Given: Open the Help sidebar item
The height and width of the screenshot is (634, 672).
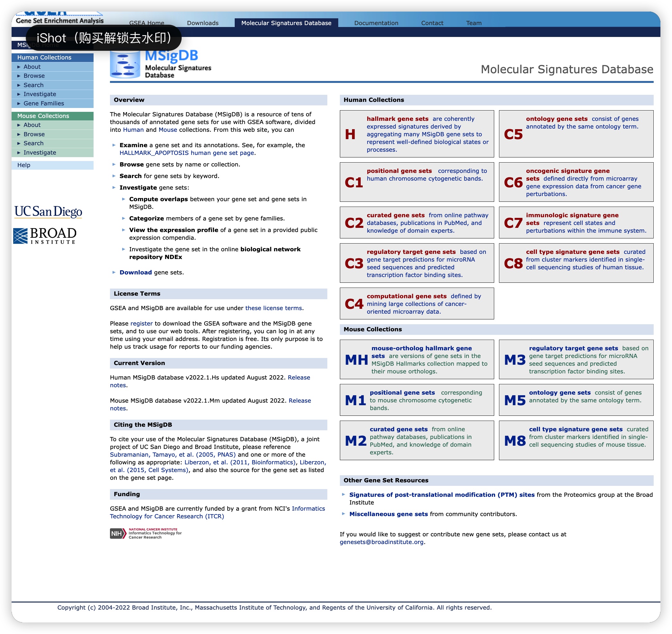Looking at the screenshot, I should coord(52,165).
